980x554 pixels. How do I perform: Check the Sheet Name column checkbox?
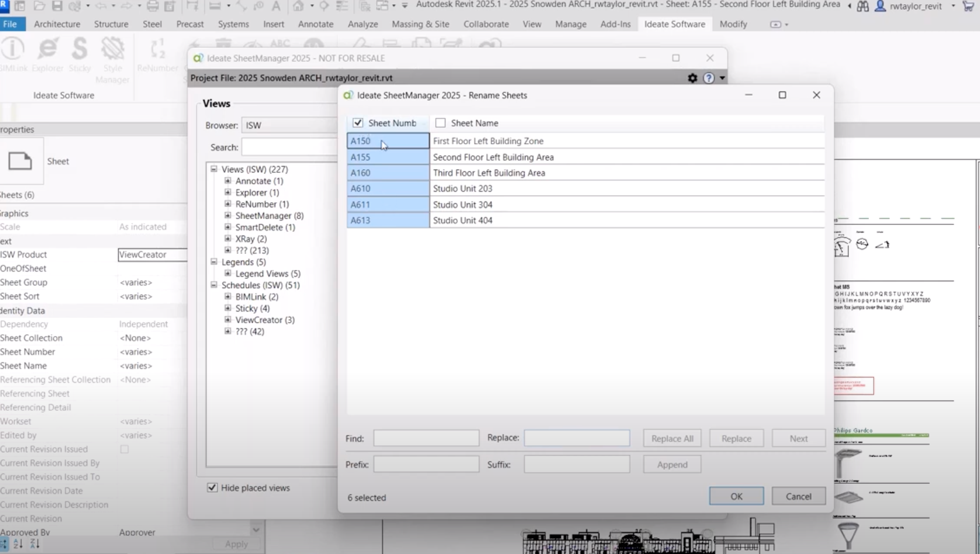pyautogui.click(x=440, y=123)
